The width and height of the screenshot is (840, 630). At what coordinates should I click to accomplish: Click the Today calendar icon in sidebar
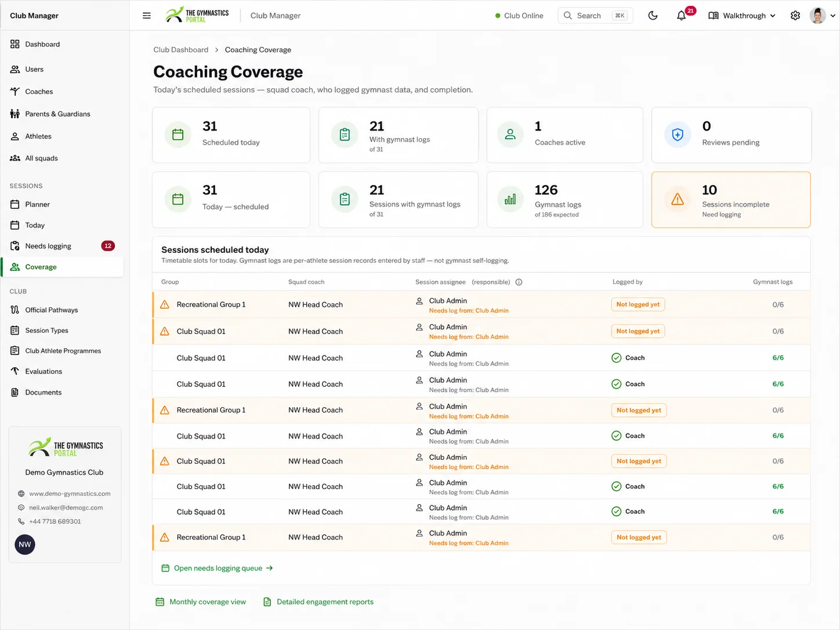[x=15, y=225]
